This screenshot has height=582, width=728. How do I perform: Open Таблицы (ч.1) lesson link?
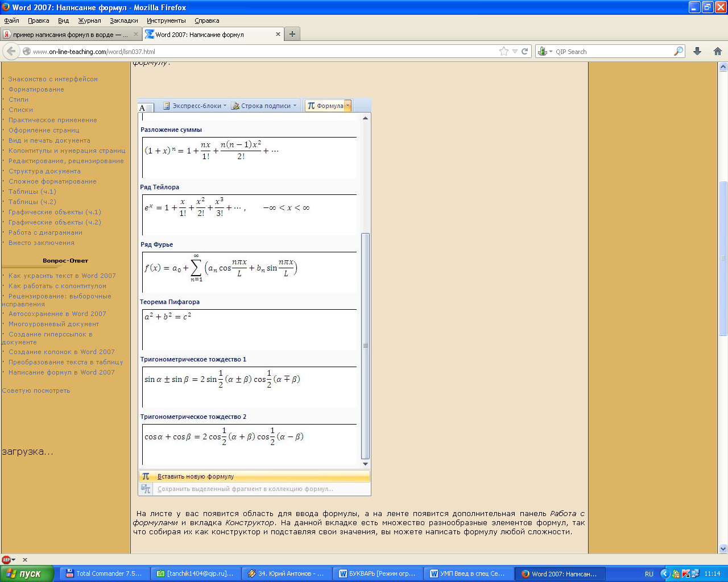point(32,192)
